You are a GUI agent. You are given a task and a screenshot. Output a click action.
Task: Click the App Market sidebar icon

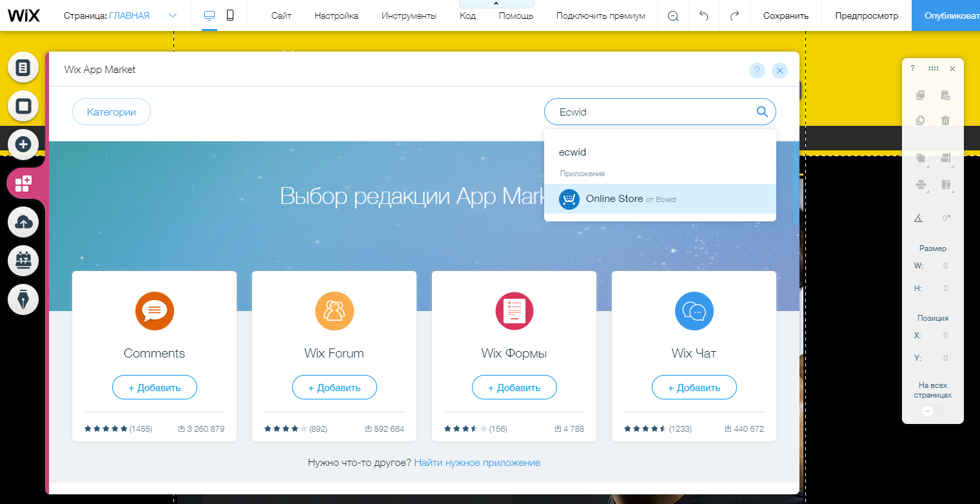23,183
